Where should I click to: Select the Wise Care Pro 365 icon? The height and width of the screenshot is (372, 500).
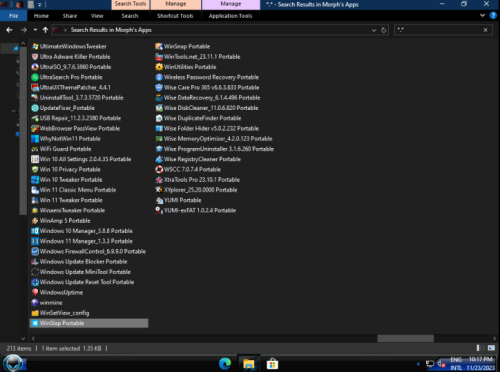159,87
